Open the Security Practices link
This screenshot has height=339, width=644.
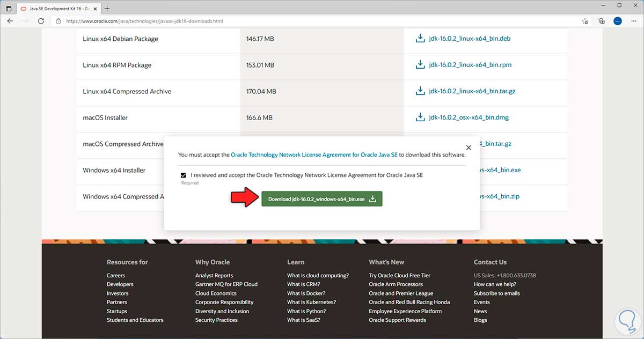(x=216, y=320)
